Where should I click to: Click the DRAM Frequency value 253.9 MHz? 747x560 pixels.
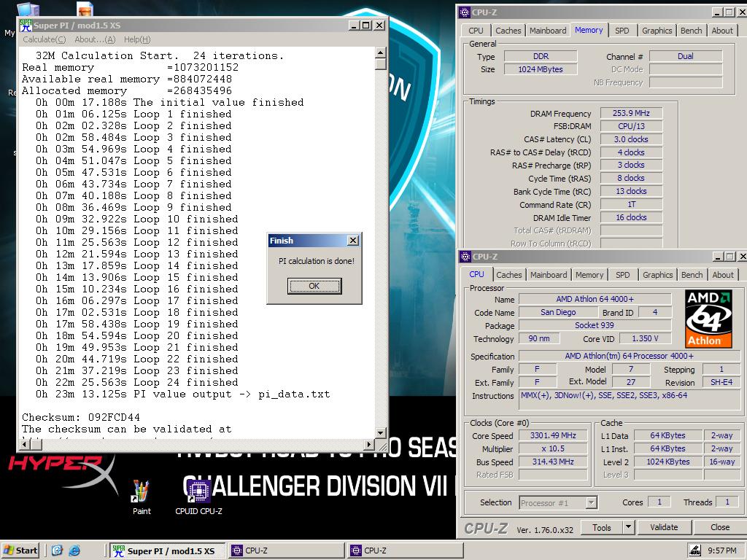(631, 113)
